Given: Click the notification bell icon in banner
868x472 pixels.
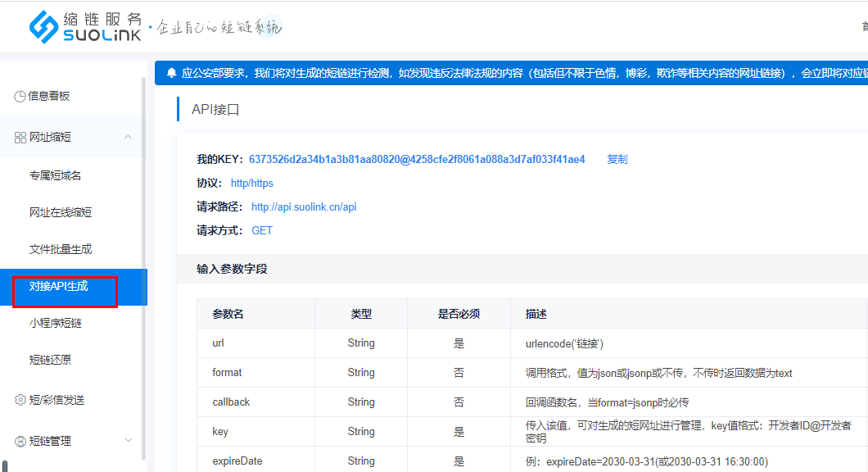Looking at the screenshot, I should pos(172,73).
